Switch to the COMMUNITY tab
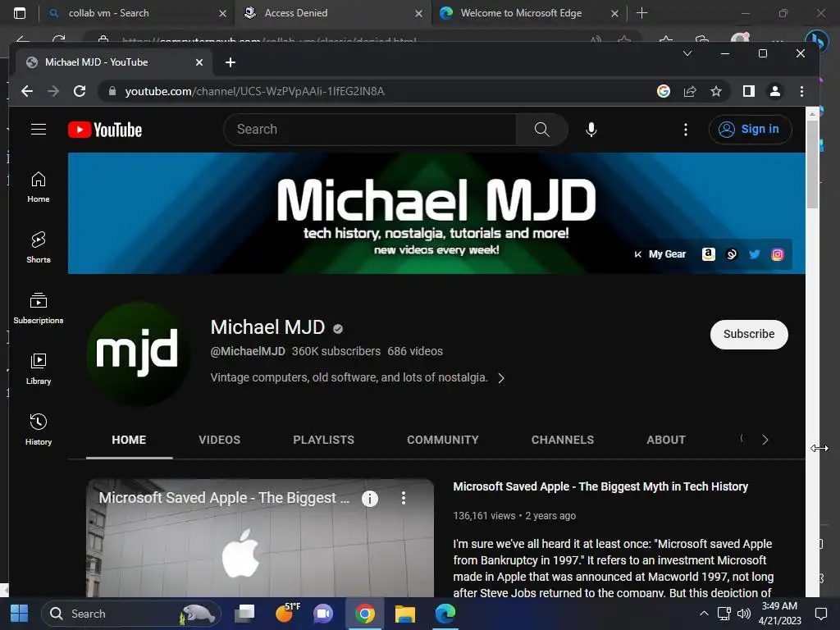Screen dimensions: 840x630 click(442, 440)
